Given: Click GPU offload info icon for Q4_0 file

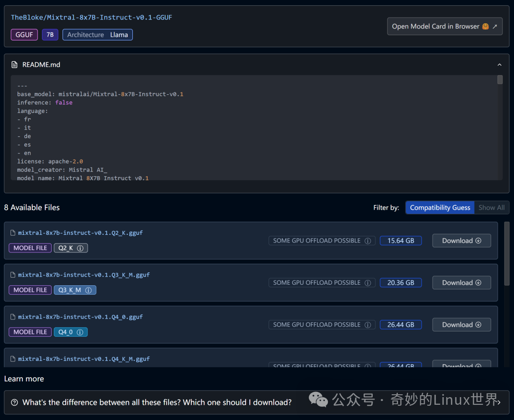Looking at the screenshot, I should [368, 325].
